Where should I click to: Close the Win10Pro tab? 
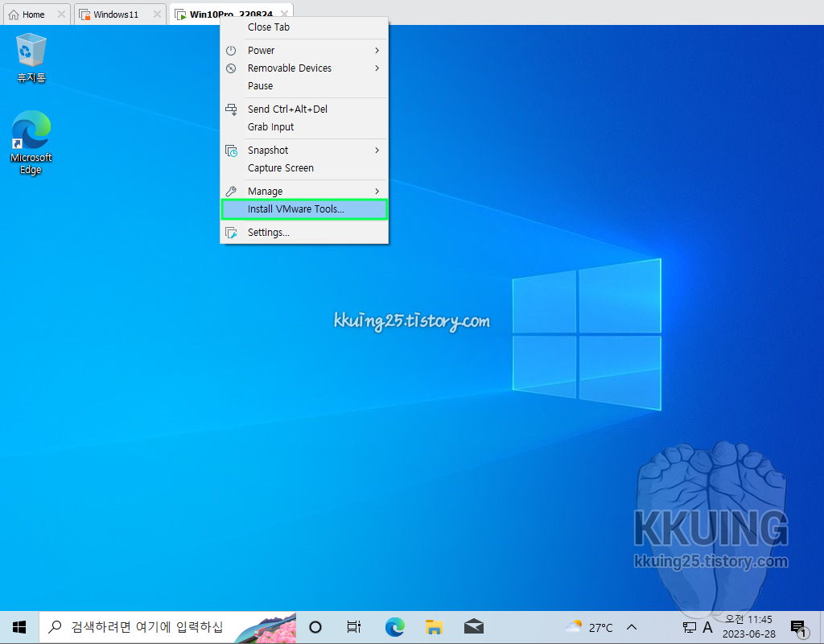pyautogui.click(x=284, y=14)
